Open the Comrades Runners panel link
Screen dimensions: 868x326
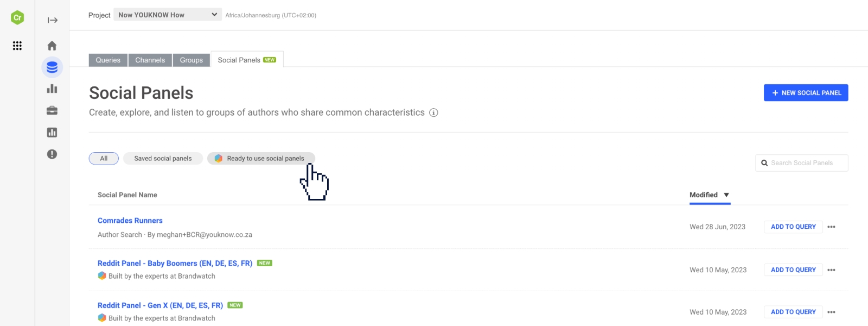130,220
